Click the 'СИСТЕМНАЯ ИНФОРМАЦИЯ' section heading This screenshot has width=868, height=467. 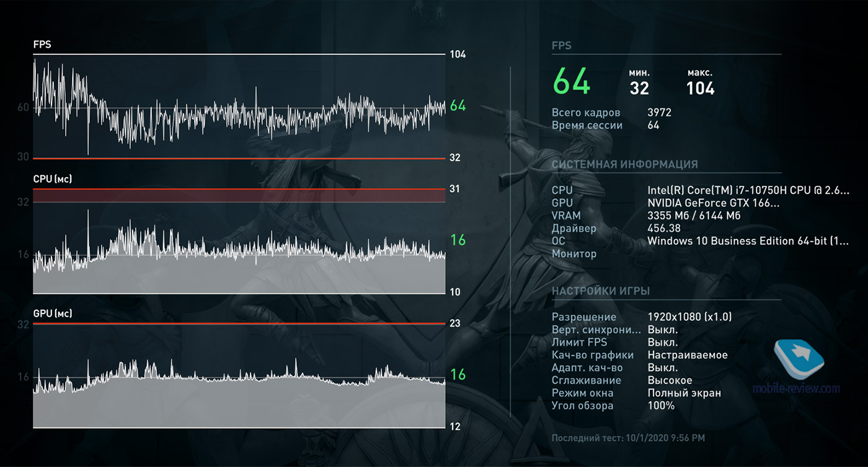pos(624,165)
